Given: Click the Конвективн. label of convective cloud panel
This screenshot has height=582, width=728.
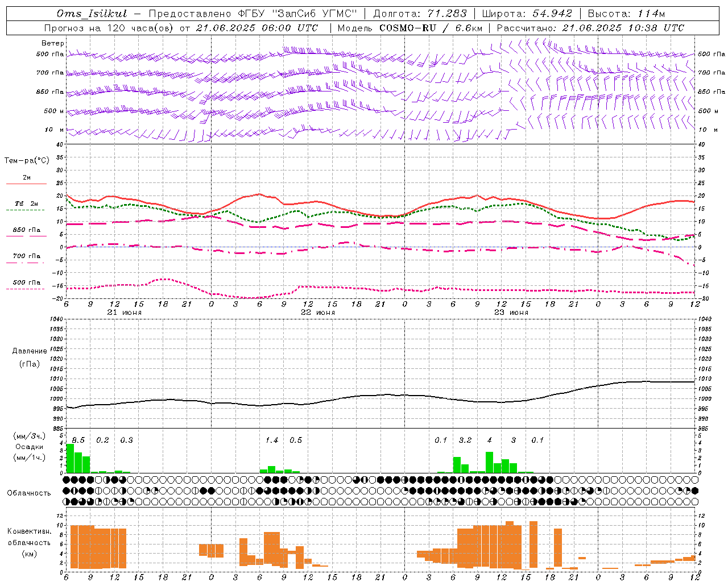Looking at the screenshot, I should 29,531.
